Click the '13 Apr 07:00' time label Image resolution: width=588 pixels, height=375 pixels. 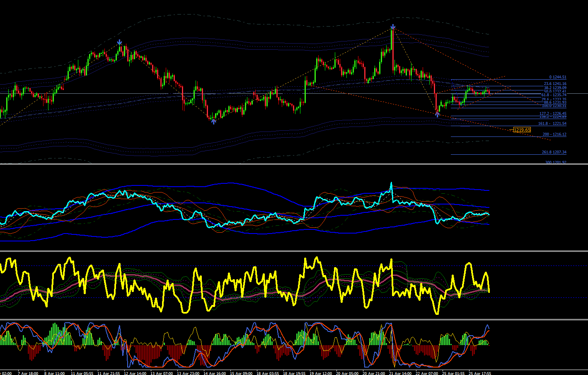pos(162,373)
